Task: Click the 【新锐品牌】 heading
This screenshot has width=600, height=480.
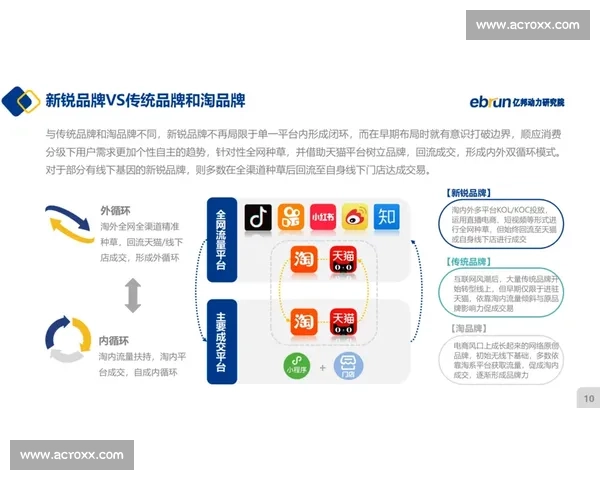Action: click(468, 193)
